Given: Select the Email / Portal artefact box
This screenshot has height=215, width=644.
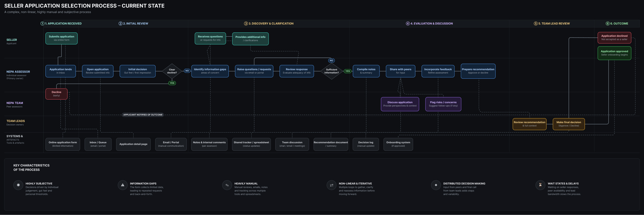Looking at the screenshot, I should [171, 144].
